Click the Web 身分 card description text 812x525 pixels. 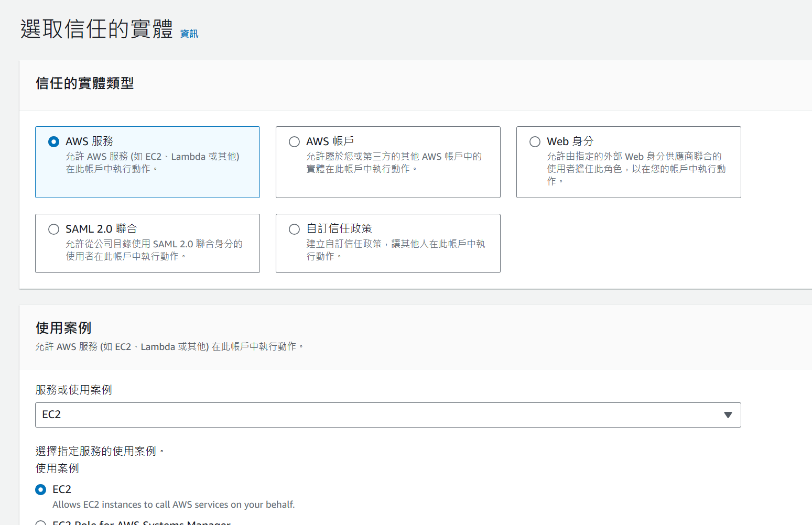[635, 168]
